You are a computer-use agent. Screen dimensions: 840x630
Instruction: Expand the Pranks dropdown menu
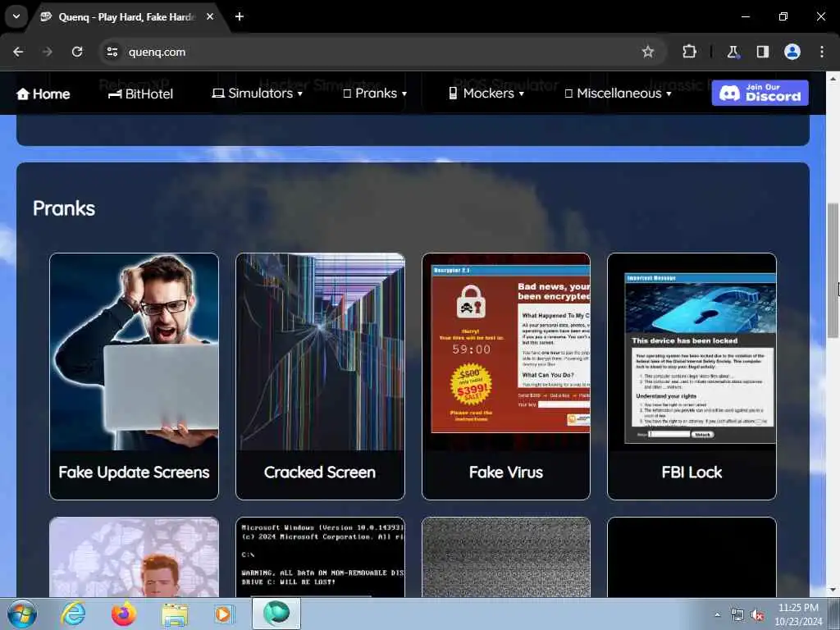click(x=375, y=94)
